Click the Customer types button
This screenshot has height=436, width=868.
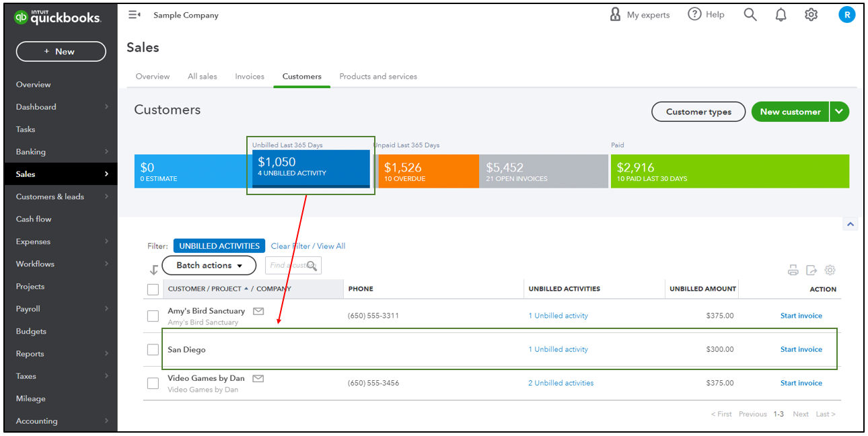point(698,112)
